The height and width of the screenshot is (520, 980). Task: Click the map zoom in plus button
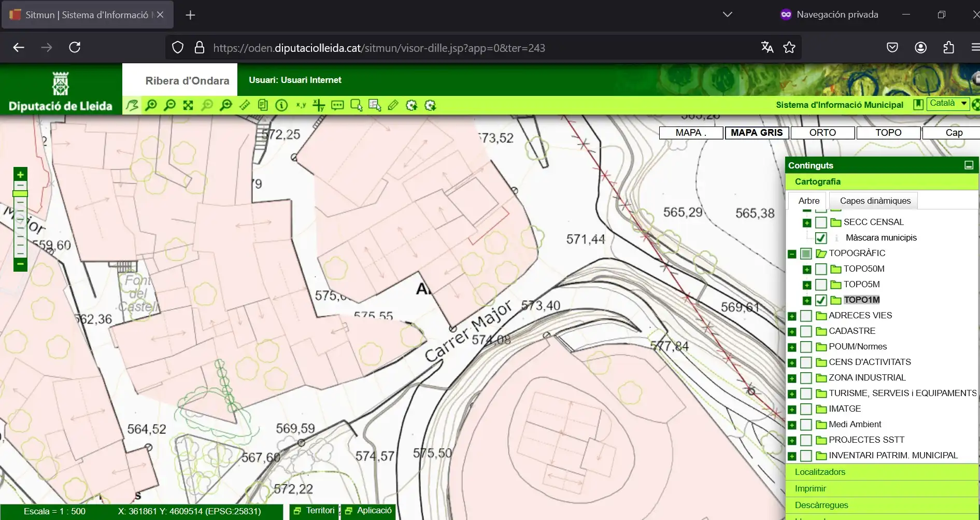point(20,174)
